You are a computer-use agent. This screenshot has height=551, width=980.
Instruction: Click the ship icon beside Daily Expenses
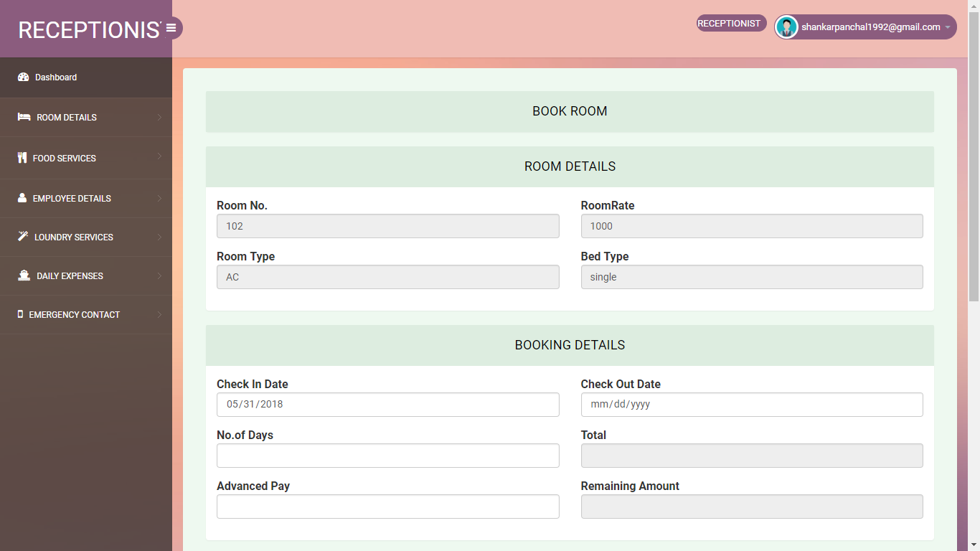pyautogui.click(x=24, y=275)
